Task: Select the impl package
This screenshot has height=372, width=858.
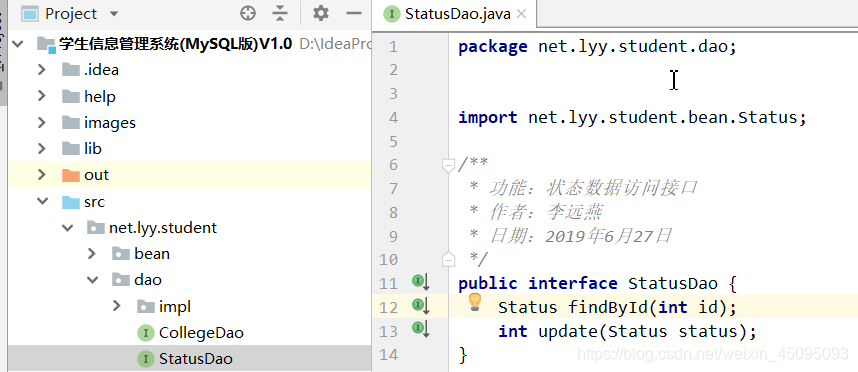Action: tap(164, 306)
